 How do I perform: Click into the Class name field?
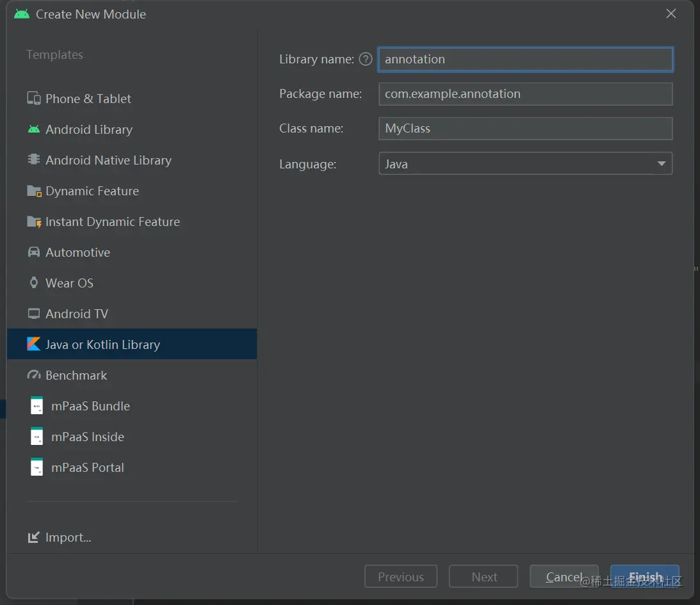click(x=525, y=129)
